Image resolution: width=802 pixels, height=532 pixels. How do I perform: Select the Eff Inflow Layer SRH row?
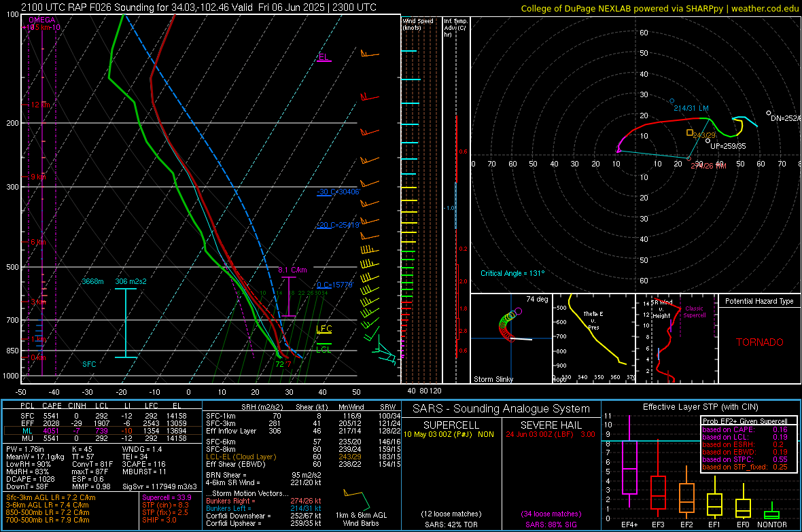tap(303, 431)
